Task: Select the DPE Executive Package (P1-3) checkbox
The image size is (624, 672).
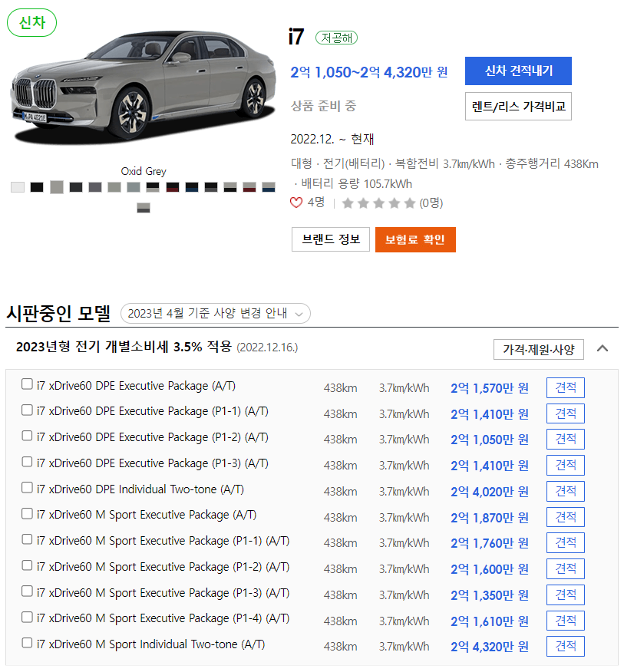Action: coord(27,462)
